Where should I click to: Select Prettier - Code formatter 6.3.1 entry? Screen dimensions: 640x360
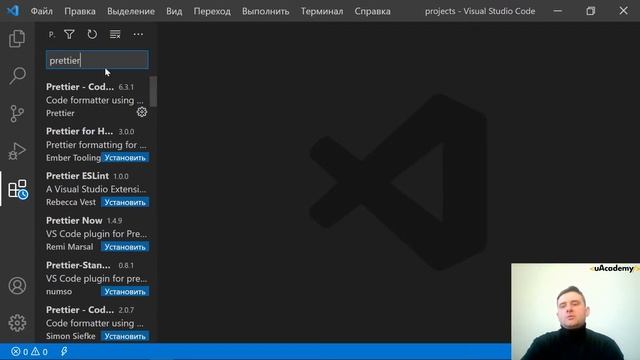(x=97, y=100)
